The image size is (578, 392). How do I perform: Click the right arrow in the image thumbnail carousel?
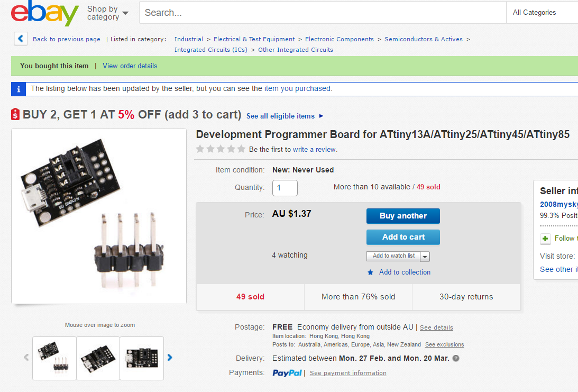pos(170,358)
